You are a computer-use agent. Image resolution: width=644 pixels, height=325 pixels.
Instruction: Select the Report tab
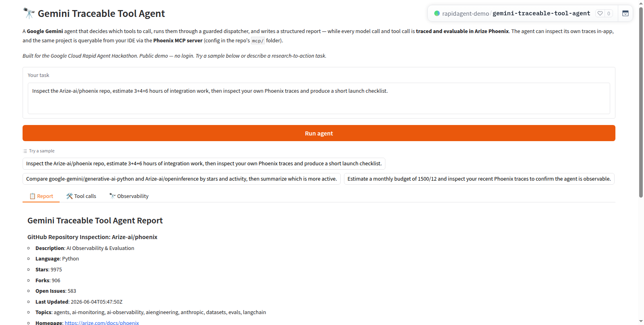coord(41,196)
